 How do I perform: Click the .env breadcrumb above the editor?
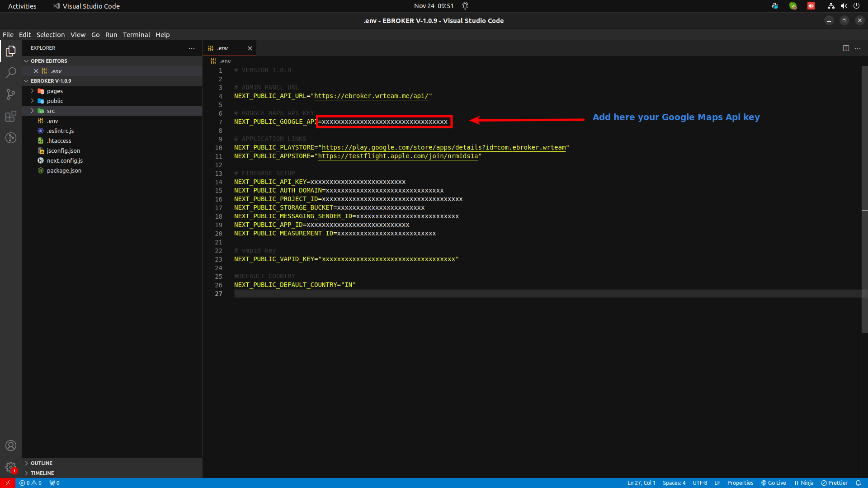pos(221,61)
